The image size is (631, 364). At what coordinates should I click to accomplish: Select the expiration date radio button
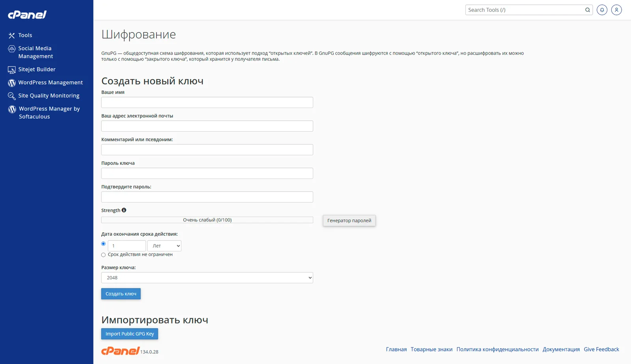point(103,244)
